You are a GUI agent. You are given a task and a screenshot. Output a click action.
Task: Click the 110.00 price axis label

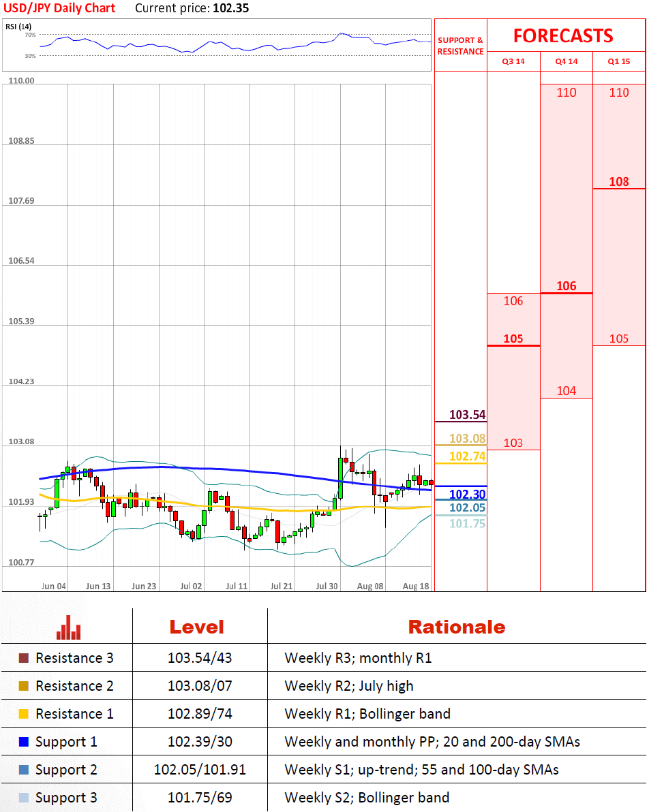pyautogui.click(x=21, y=81)
